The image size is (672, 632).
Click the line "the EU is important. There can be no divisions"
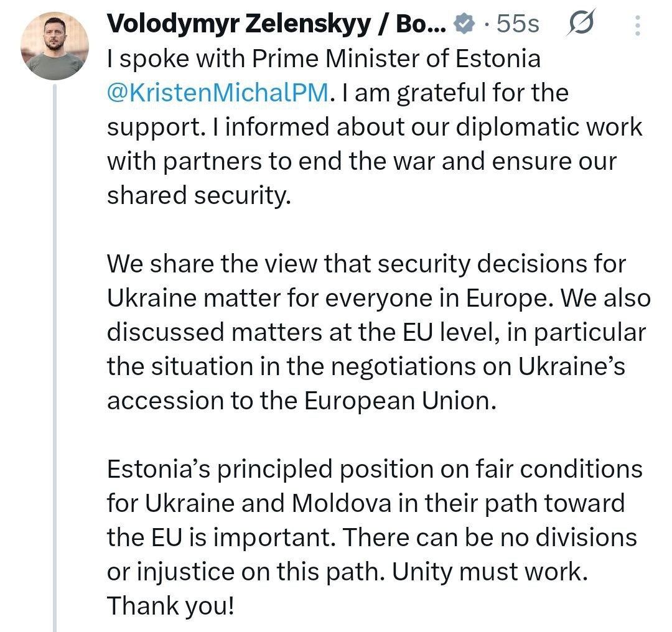coord(372,537)
